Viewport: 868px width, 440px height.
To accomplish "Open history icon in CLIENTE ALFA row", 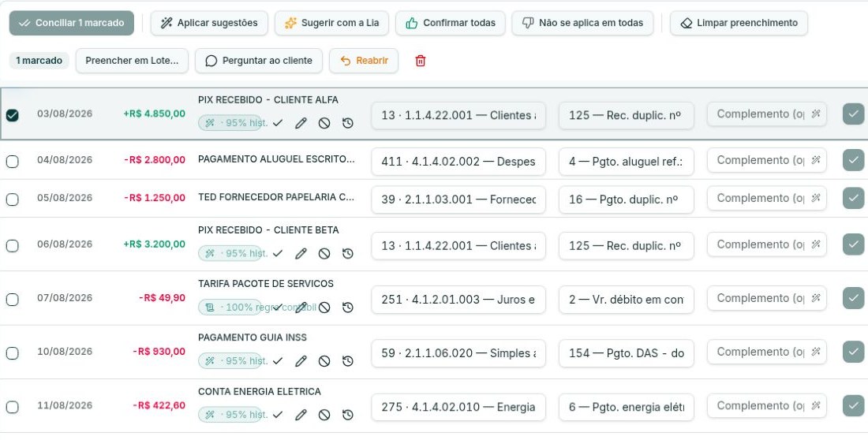I will (x=348, y=123).
